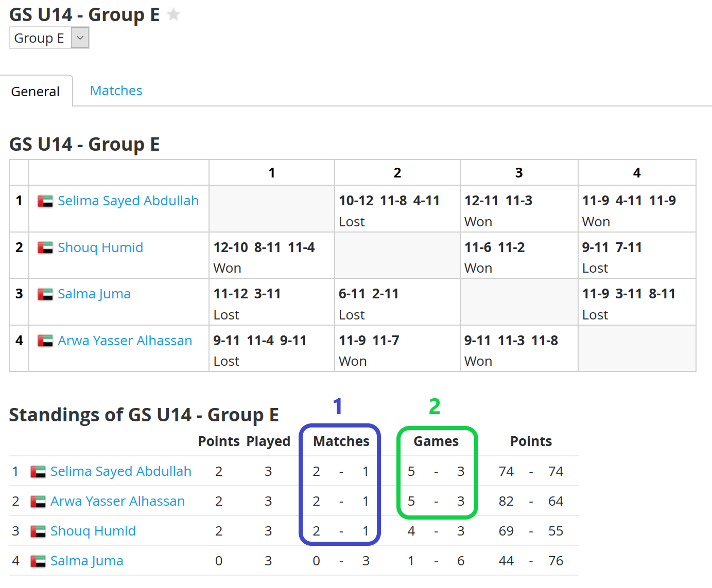Click the points value '44' for Salma Juma
This screenshot has width=712, height=588.
click(506, 561)
